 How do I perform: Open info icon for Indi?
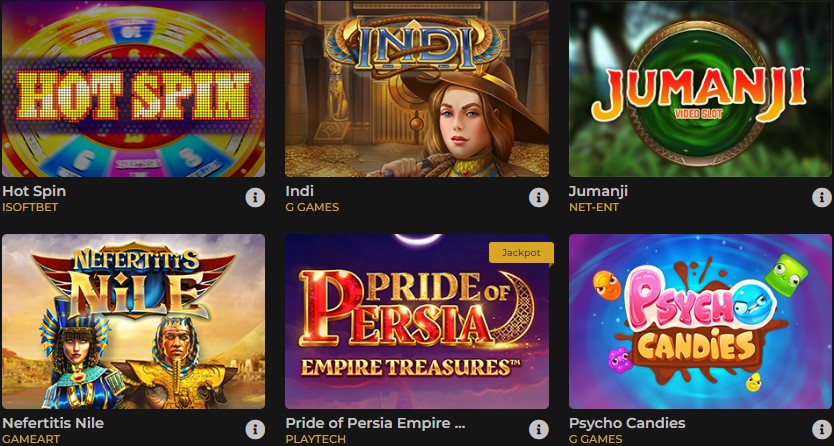[x=538, y=198]
